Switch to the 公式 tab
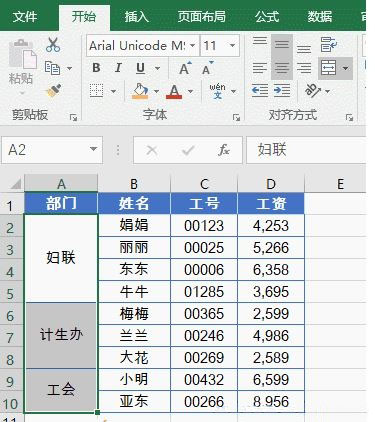 pyautogui.click(x=267, y=17)
